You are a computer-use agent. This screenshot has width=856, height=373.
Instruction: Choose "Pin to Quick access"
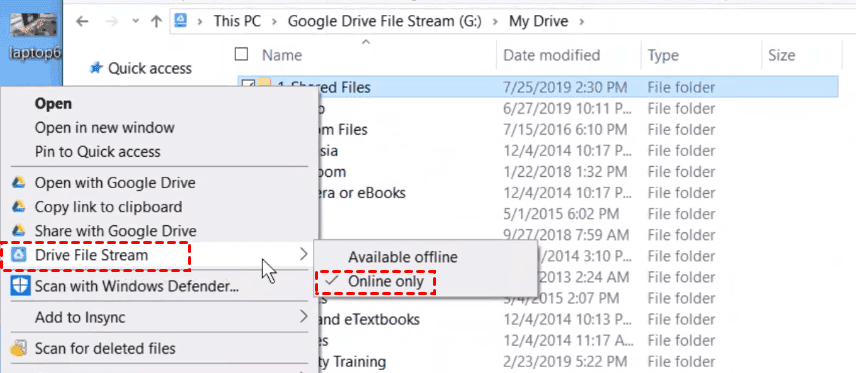click(98, 151)
